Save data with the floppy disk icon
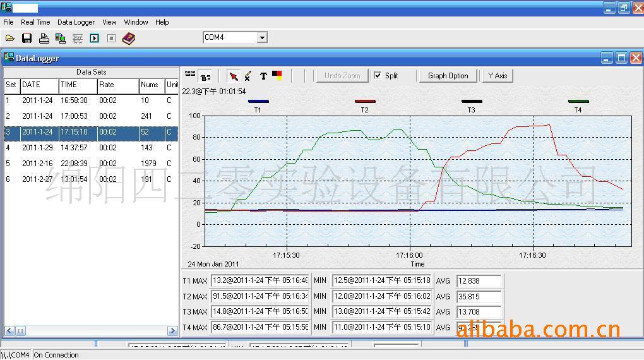 (27, 39)
